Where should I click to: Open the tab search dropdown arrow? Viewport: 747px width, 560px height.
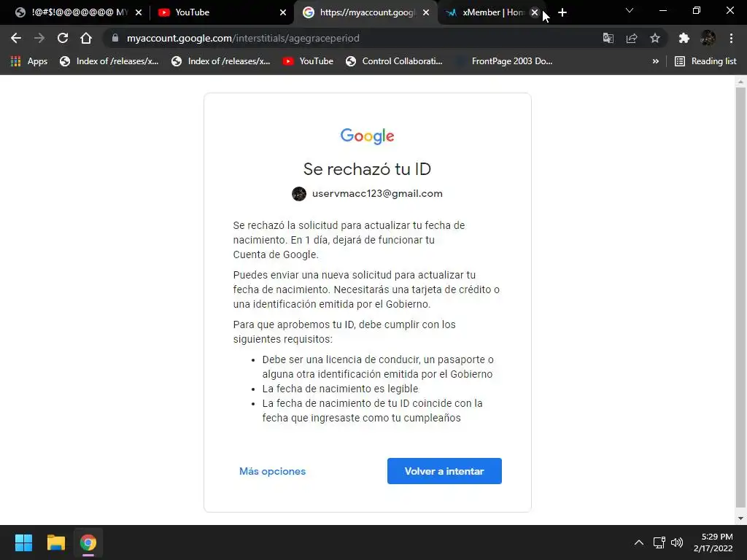[630, 10]
